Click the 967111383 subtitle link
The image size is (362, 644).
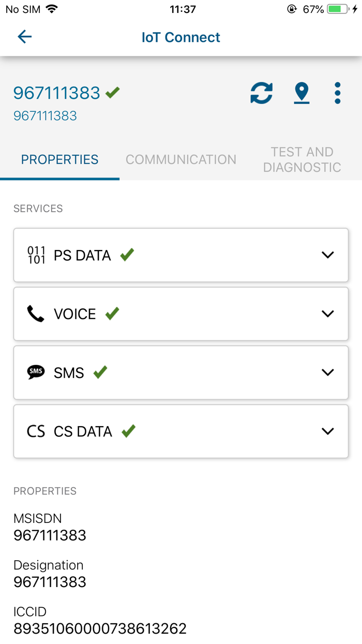click(x=45, y=115)
